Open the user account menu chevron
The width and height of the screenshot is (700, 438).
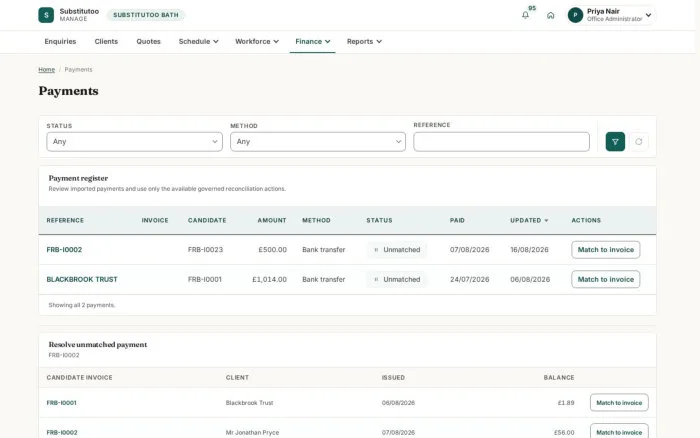(x=648, y=15)
